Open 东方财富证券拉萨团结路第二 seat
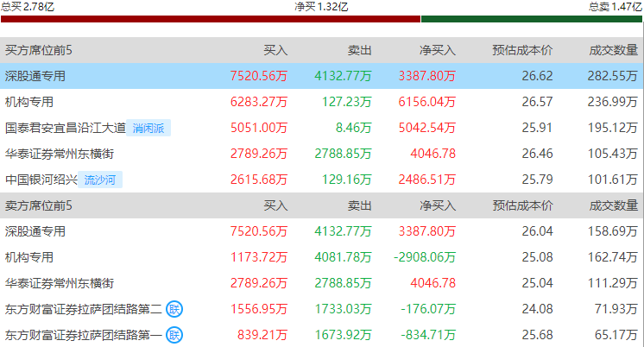Image resolution: width=644 pixels, height=347 pixels. click(84, 309)
